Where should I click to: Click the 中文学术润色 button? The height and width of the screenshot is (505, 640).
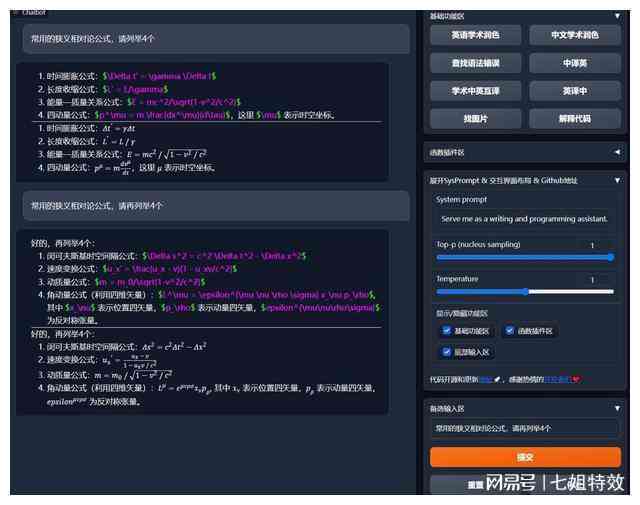[x=575, y=35]
